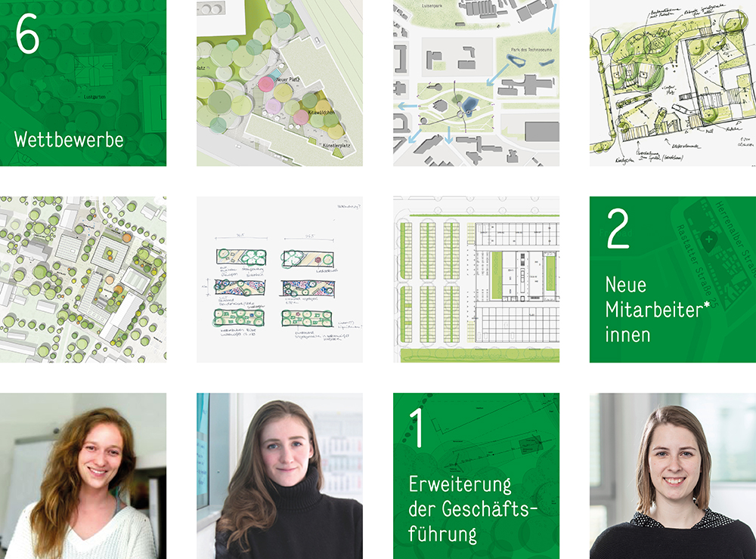View the six planting bed sketches thumbnail
This screenshot has height=559, width=756.
tap(280, 279)
